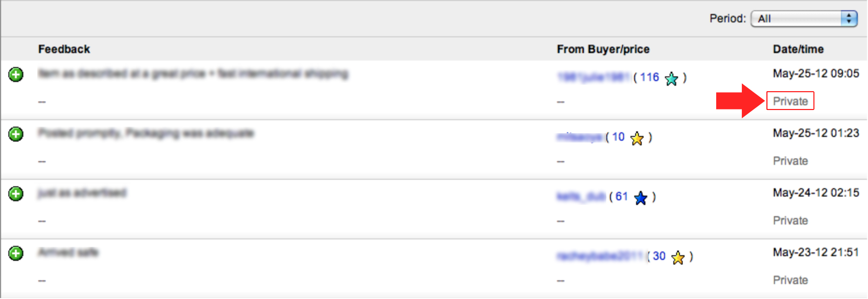Open the Period dropdown set to All
868x299 pixels.
804,19
